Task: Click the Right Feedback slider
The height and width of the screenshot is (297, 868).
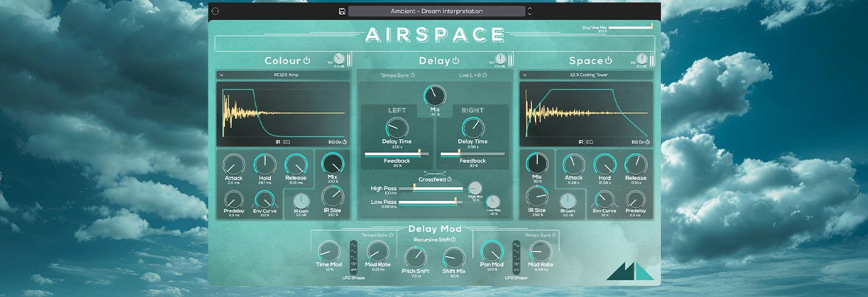Action: [x=472, y=153]
